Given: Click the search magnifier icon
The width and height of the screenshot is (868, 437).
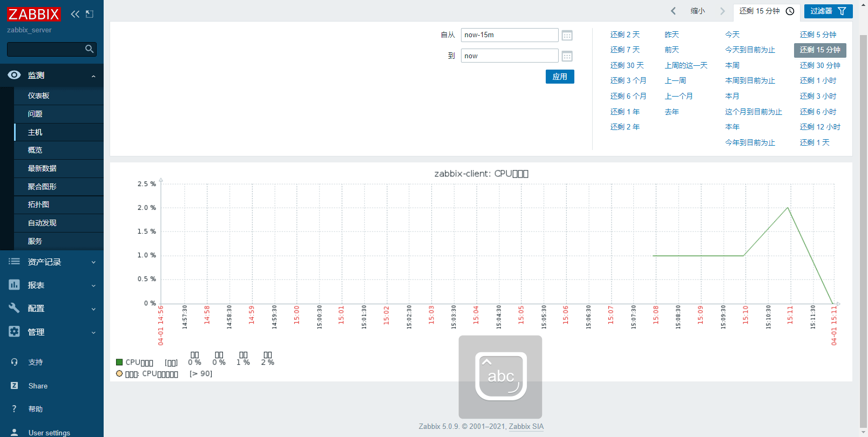Looking at the screenshot, I should (x=90, y=49).
